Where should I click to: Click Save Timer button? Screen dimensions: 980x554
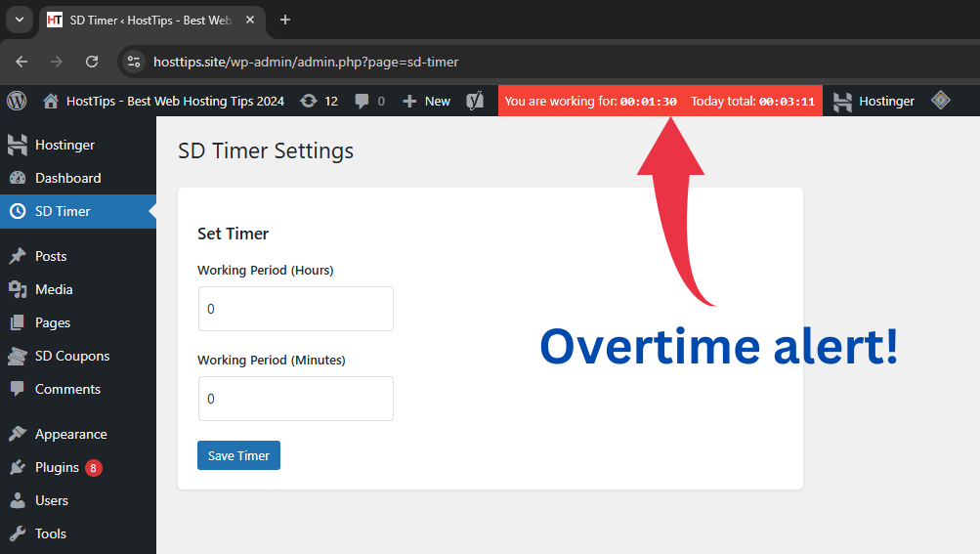coord(238,455)
